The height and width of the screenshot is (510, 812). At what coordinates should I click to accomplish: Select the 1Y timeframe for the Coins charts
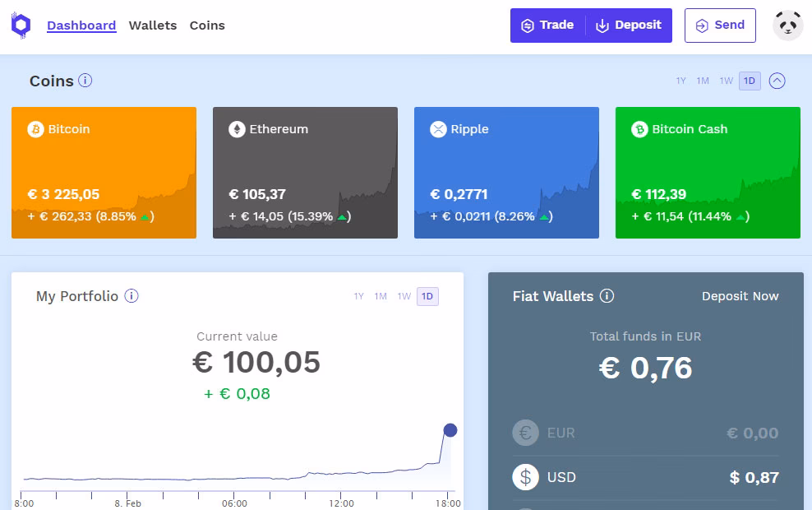click(x=680, y=81)
